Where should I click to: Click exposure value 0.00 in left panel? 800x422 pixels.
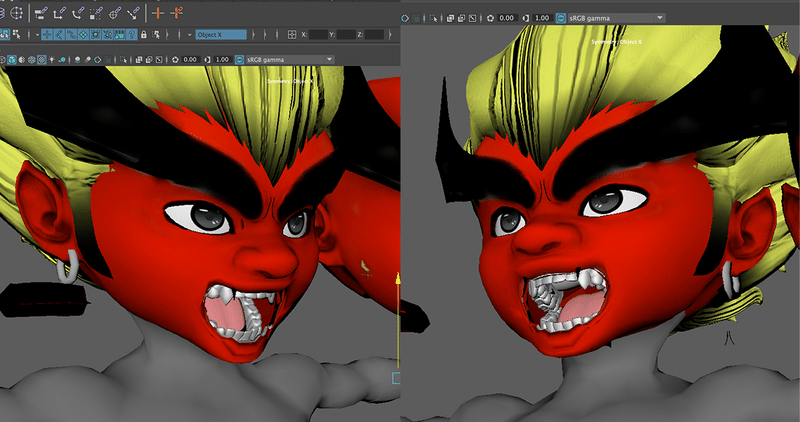(190, 60)
